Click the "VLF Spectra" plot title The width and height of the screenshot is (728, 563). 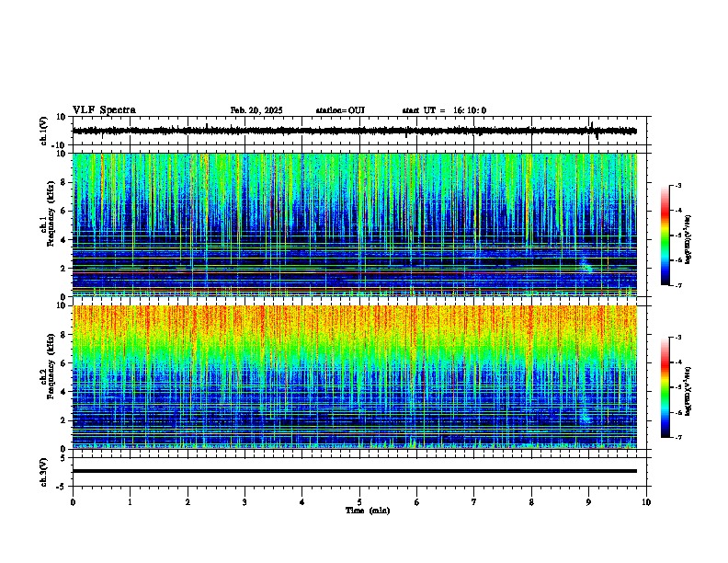pyautogui.click(x=104, y=110)
